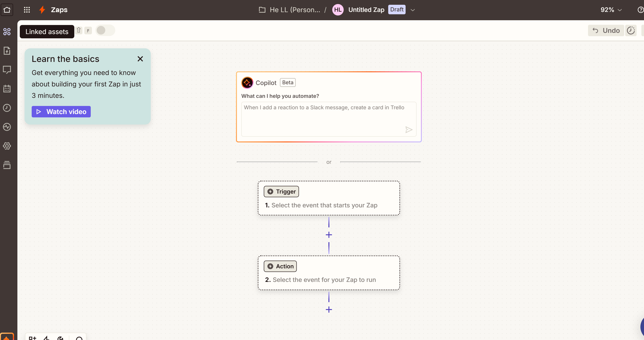Add step between Trigger and Action
The height and width of the screenshot is (340, 644).
tap(329, 235)
